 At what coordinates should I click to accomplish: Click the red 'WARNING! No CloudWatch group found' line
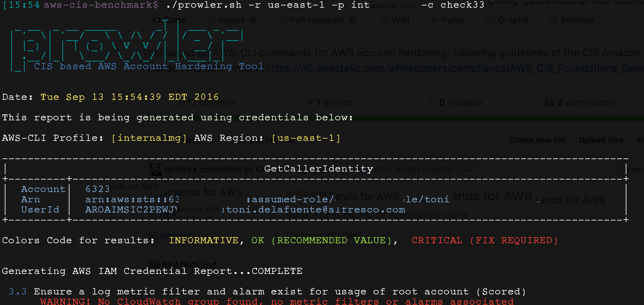tap(277, 301)
